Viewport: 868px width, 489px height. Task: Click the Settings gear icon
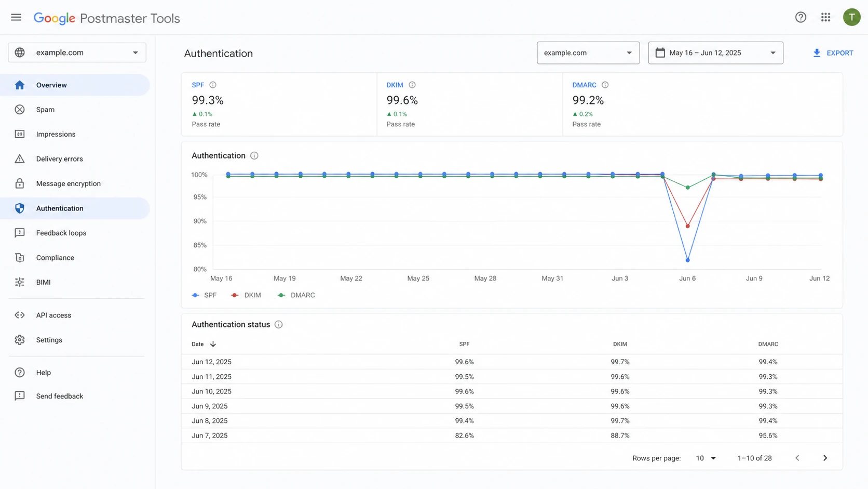20,340
